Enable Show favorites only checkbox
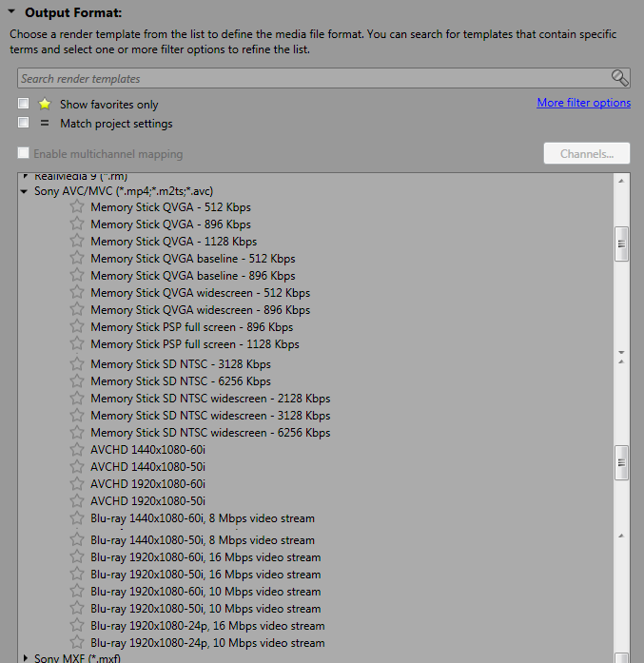Viewport: 644px width, 663px height. pos(23,103)
